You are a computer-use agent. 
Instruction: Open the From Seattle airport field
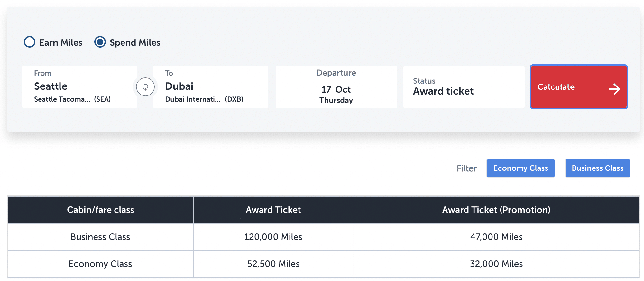pyautogui.click(x=79, y=87)
